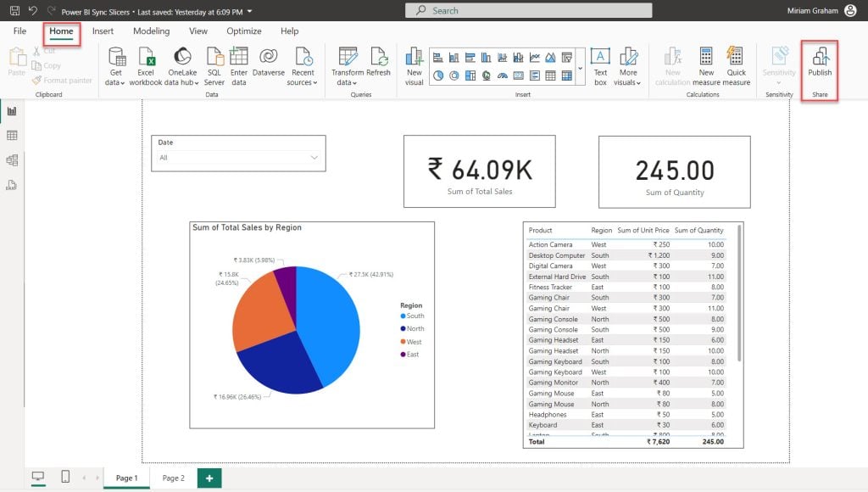Expand file save info dropdown in title bar
This screenshot has height=492, width=868.
(x=250, y=11)
